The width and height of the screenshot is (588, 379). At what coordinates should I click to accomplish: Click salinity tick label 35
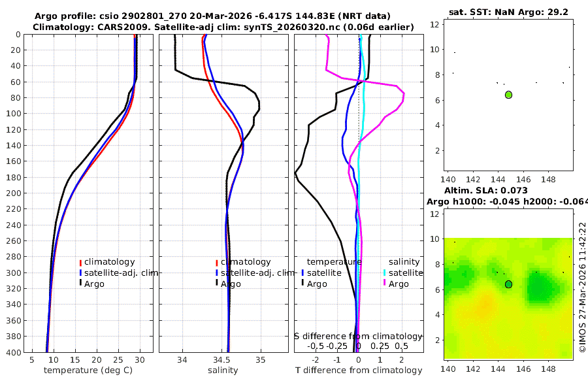pos(261,360)
